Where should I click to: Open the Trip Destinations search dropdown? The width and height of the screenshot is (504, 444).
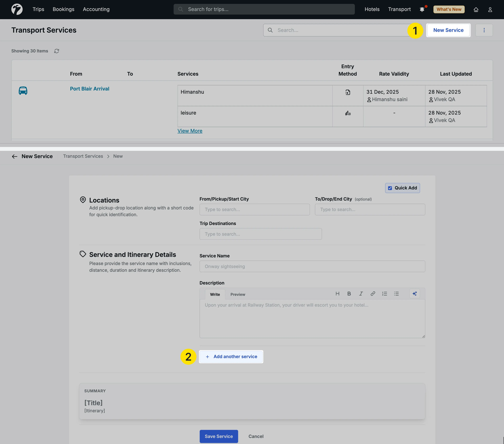(x=261, y=234)
